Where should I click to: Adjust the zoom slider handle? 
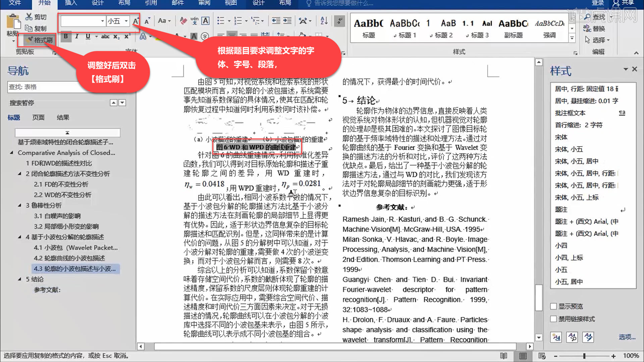tap(584, 356)
